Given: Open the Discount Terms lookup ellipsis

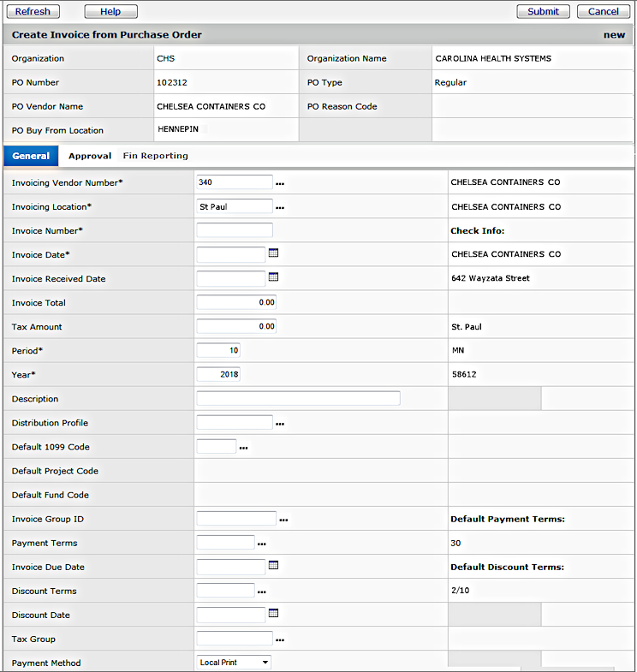Looking at the screenshot, I should point(262,592).
